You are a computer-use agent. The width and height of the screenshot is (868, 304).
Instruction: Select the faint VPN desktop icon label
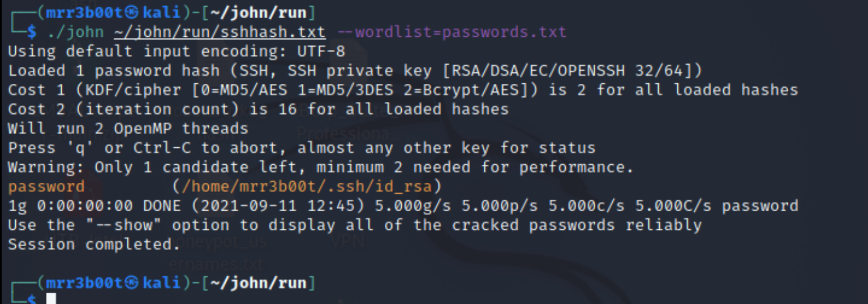(348, 242)
